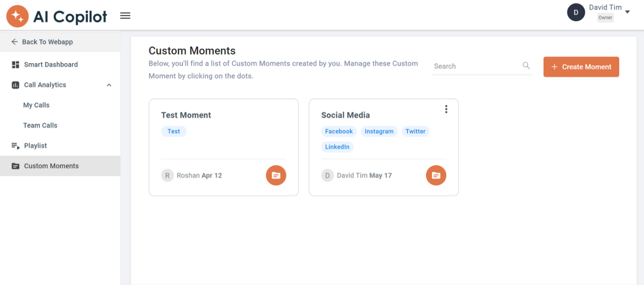The image size is (644, 285).
Task: Click the Call Analytics chart icon
Action: pos(15,85)
